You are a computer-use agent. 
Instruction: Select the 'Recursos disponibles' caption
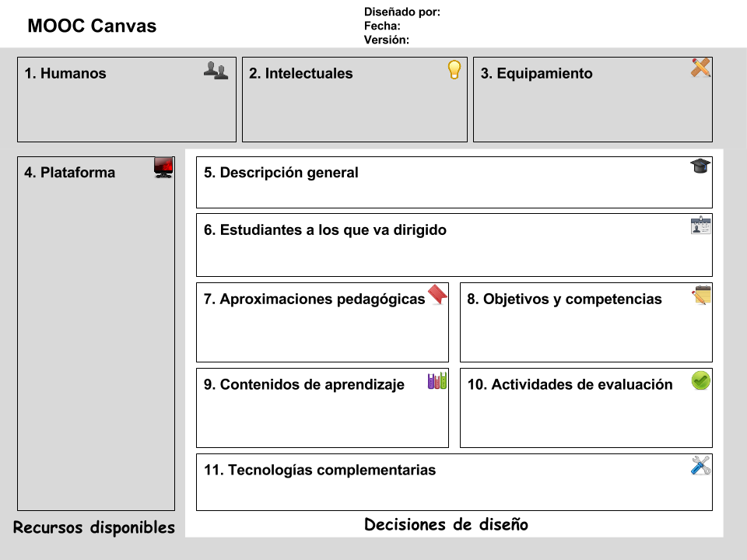(x=94, y=527)
